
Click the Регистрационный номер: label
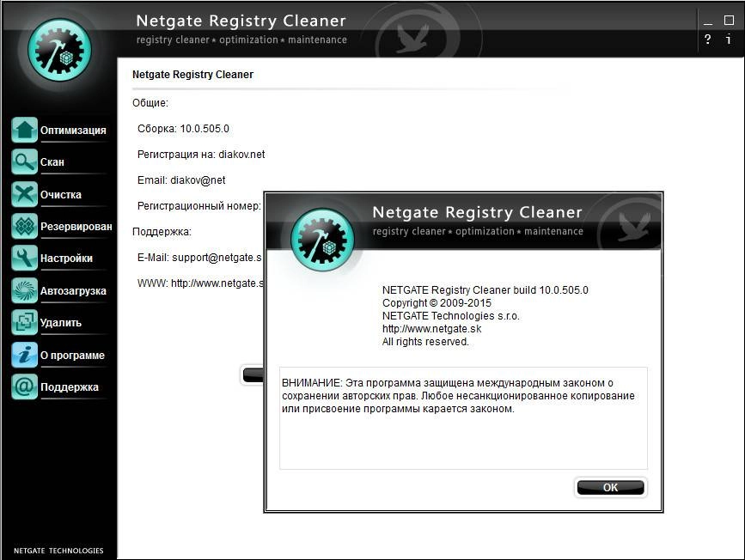pyautogui.click(x=199, y=206)
